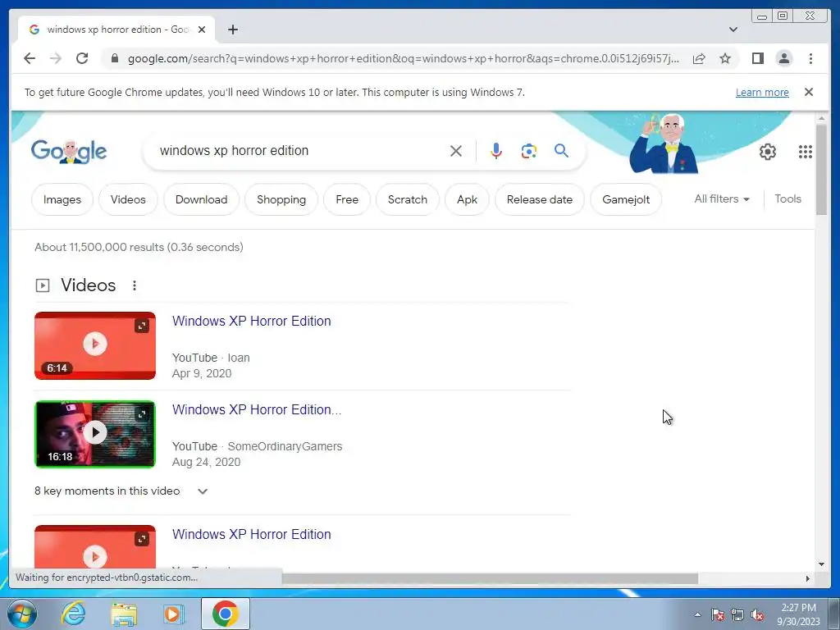The height and width of the screenshot is (630, 840).
Task: Open the taskbar clock and date
Action: tap(798, 614)
